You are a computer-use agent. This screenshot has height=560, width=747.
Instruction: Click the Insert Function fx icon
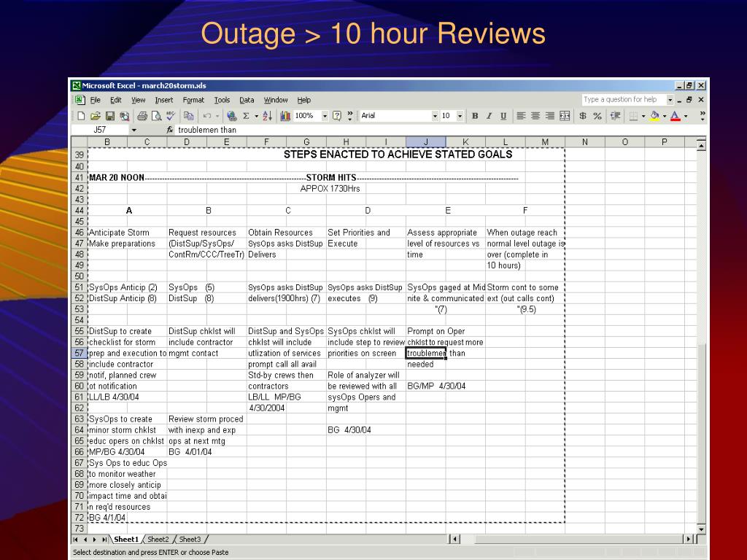click(169, 130)
